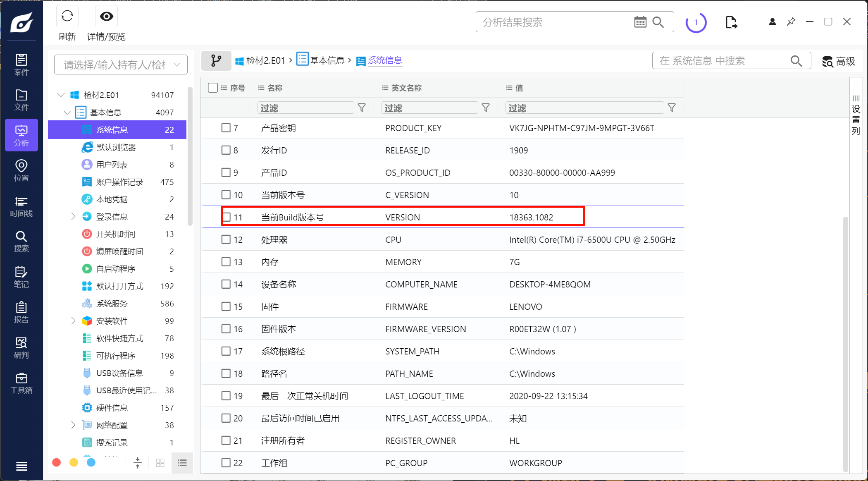
Task: Expand the 登录信息 tree node
Action: (x=73, y=216)
